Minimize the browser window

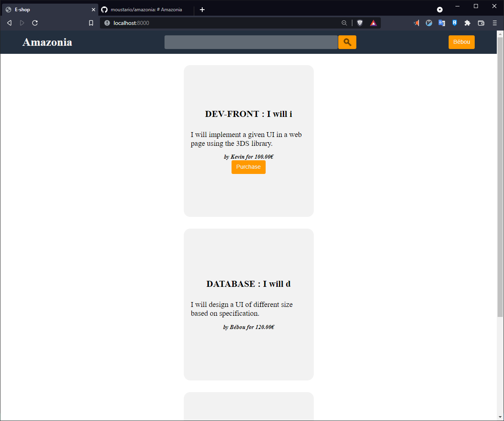(457, 6)
